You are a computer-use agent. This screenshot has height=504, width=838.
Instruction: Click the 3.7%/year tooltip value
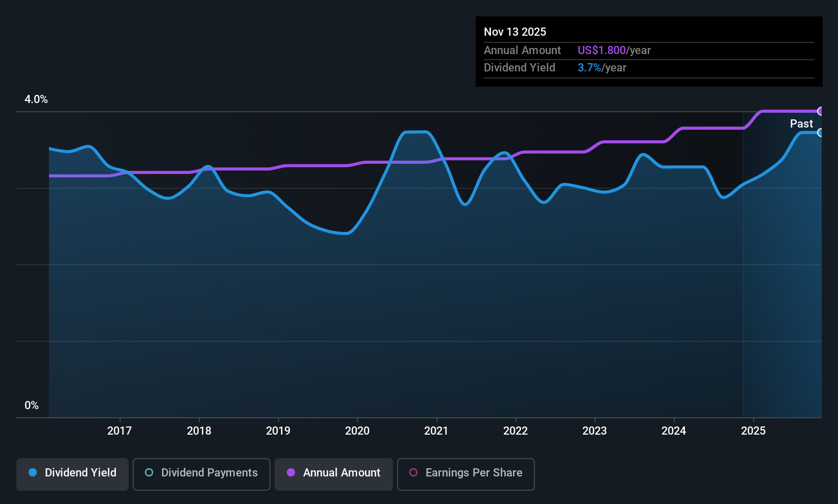click(x=602, y=67)
